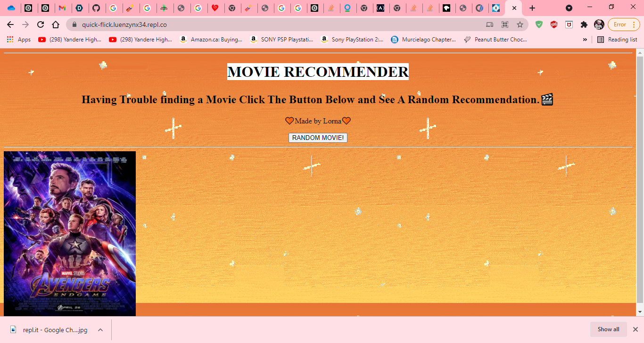Click the page vertical scrollbar

coord(640,179)
